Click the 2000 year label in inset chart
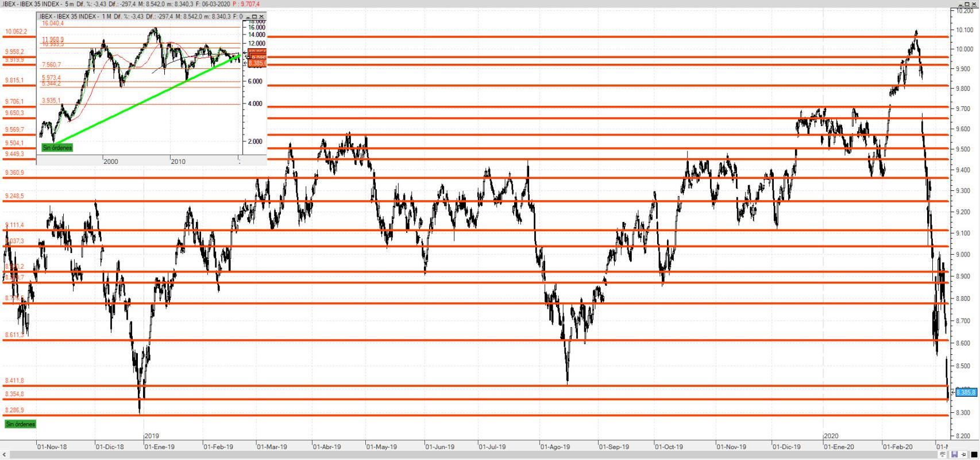Viewport: 980px width, 460px height. coord(111,162)
